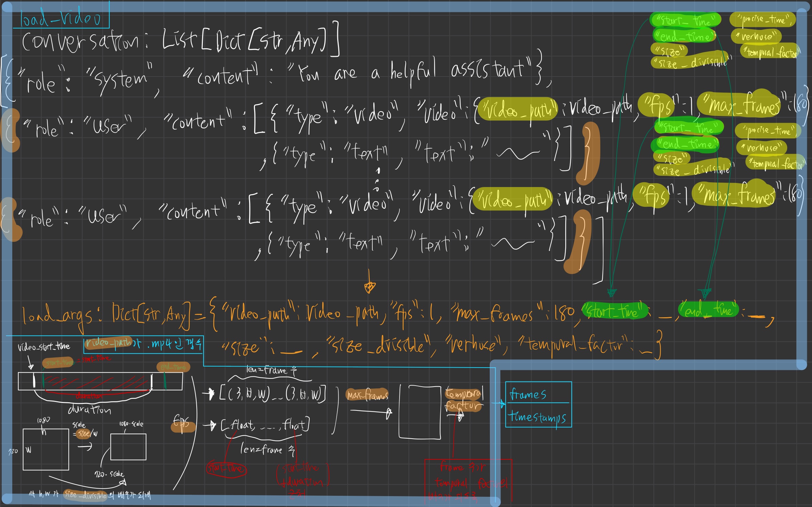Click the smaller scaled rectangle sketch
Viewport: 812px width, 507px height.
click(x=128, y=447)
